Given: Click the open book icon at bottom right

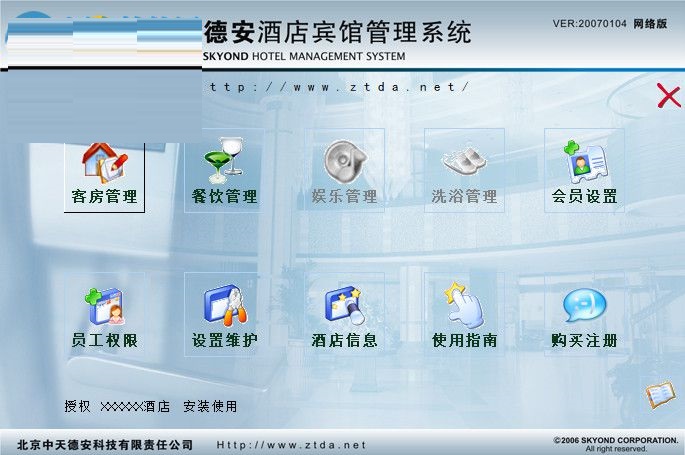Looking at the screenshot, I should [x=660, y=395].
